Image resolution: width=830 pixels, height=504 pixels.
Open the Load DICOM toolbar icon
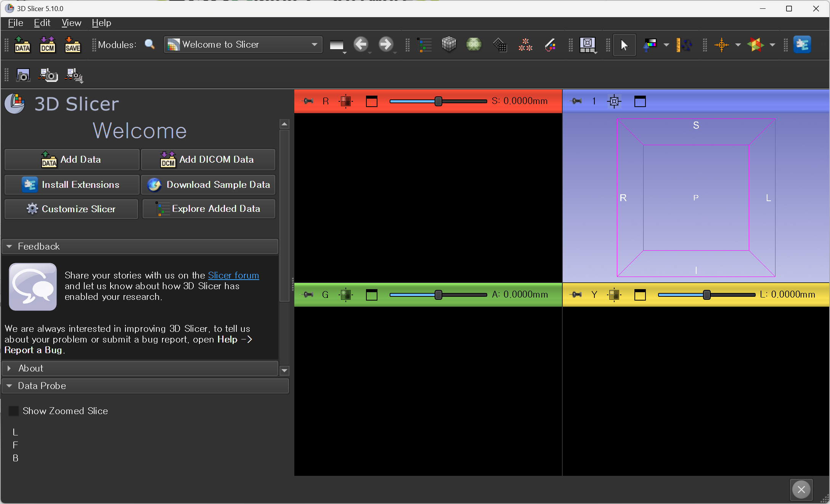point(48,45)
